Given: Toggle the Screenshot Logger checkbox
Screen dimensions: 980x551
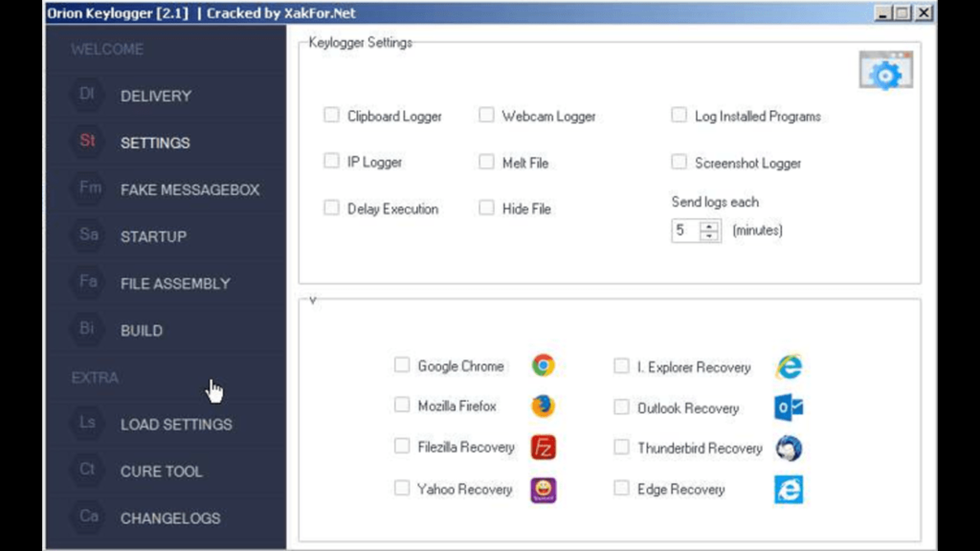Looking at the screenshot, I should 679,162.
